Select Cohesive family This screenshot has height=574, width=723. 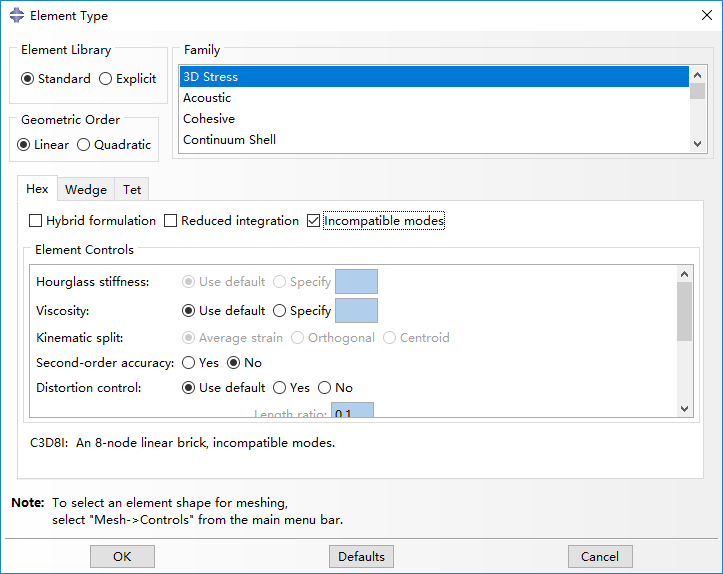[434, 118]
